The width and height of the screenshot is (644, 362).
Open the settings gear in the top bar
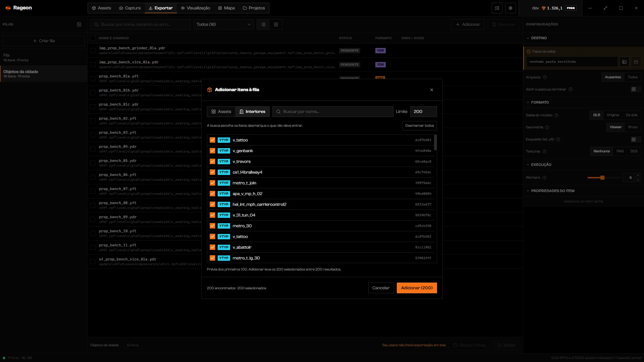(x=511, y=8)
